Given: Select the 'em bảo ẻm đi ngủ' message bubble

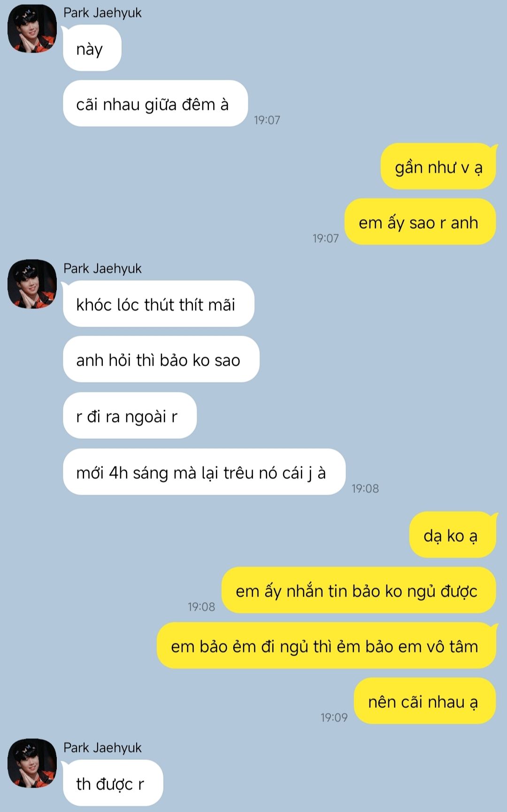Looking at the screenshot, I should (327, 646).
